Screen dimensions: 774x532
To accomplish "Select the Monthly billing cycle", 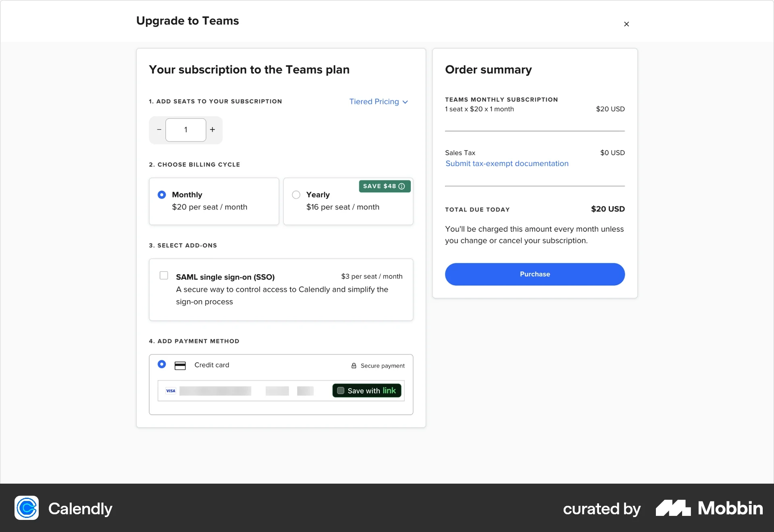I will [x=162, y=195].
